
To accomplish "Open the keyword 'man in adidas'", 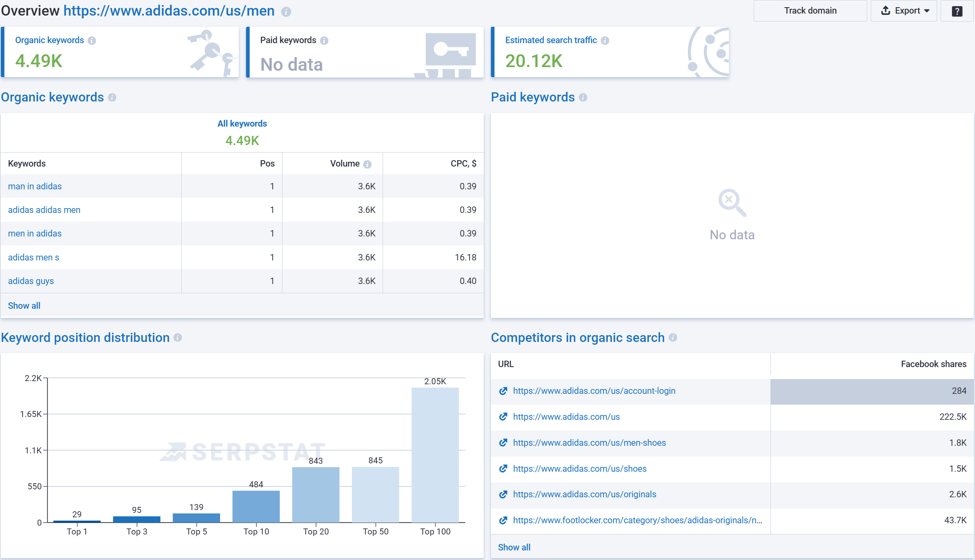I will (34, 186).
